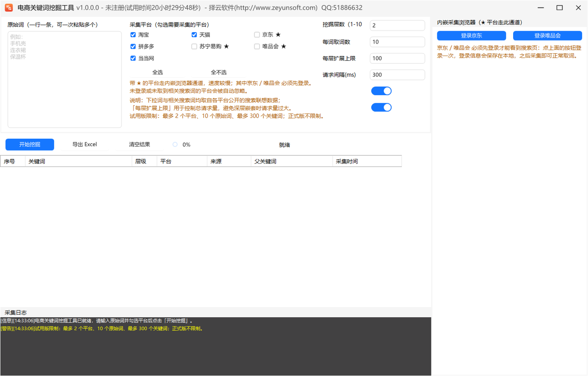Clear results with the 清空结果 button
Image resolution: width=588 pixels, height=376 pixels.
(140, 145)
